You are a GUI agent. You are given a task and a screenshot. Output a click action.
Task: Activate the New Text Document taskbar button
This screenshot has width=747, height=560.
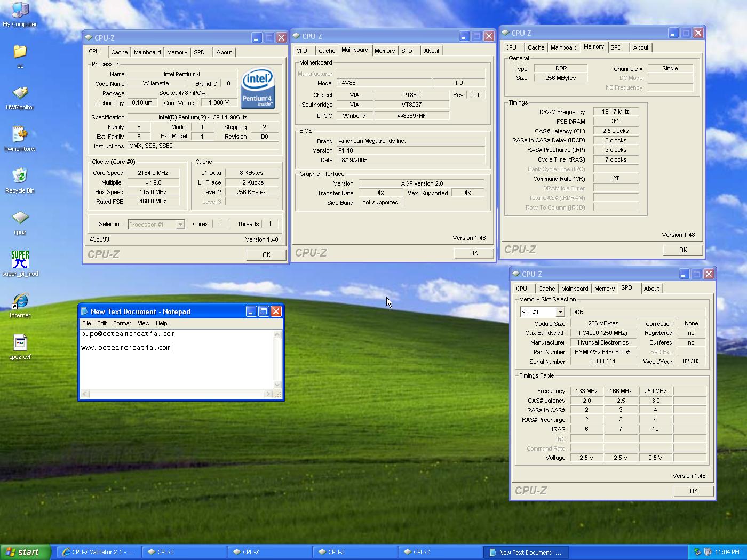point(526,552)
